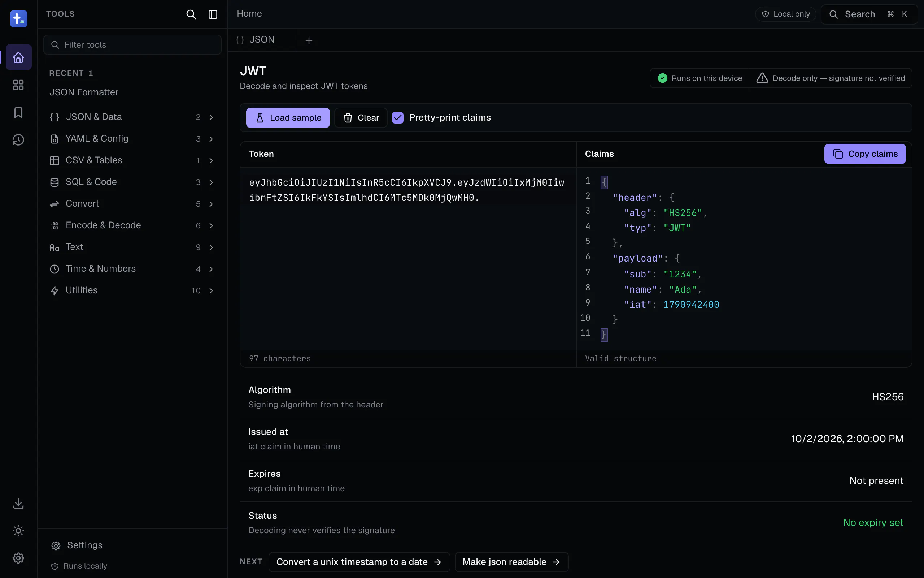Click the Home breadcrumb
Screen dimensions: 924x578
[x=249, y=14]
